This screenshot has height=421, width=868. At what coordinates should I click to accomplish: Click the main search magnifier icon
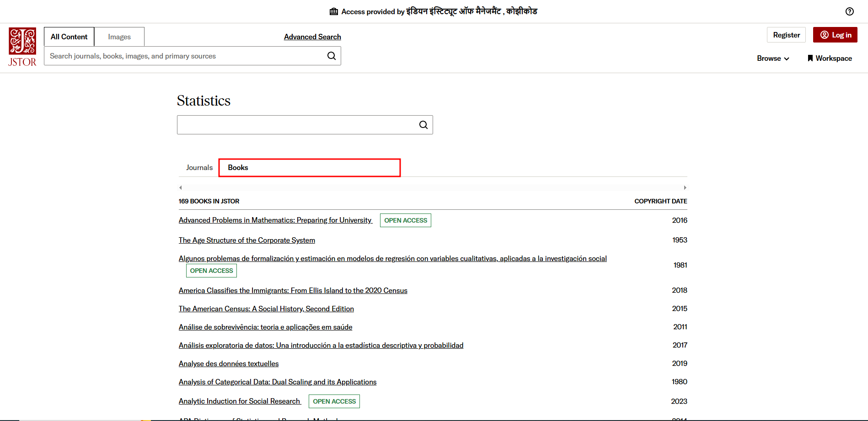pyautogui.click(x=332, y=56)
